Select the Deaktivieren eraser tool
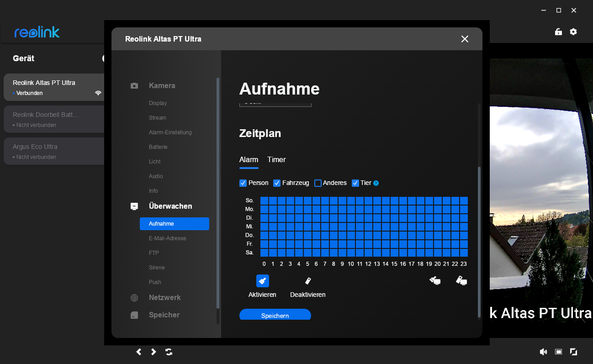593x364 pixels. pyautogui.click(x=307, y=281)
